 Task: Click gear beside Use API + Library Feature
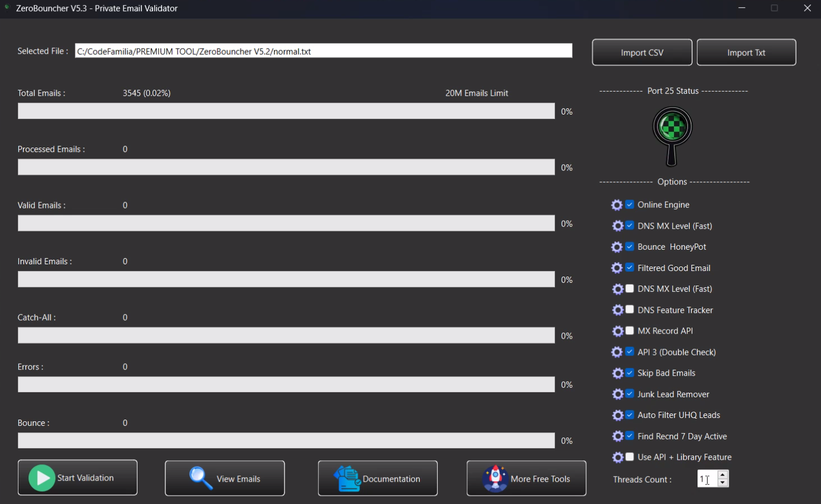click(x=617, y=458)
